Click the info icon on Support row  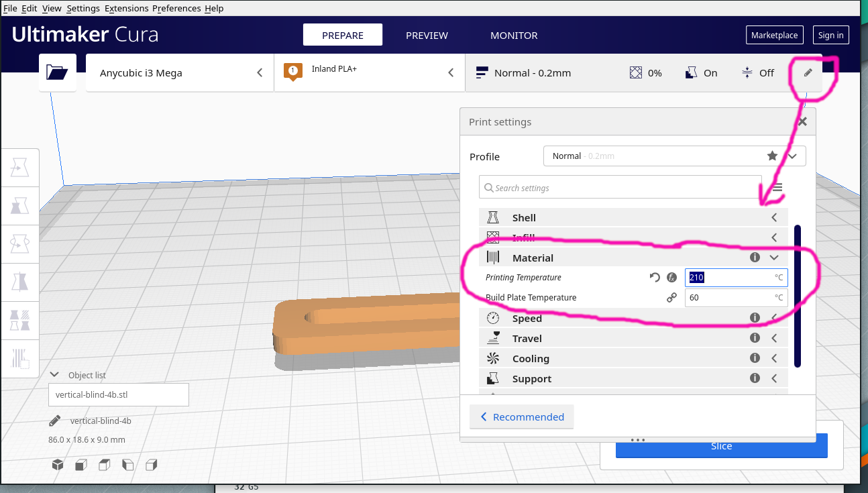click(x=755, y=378)
